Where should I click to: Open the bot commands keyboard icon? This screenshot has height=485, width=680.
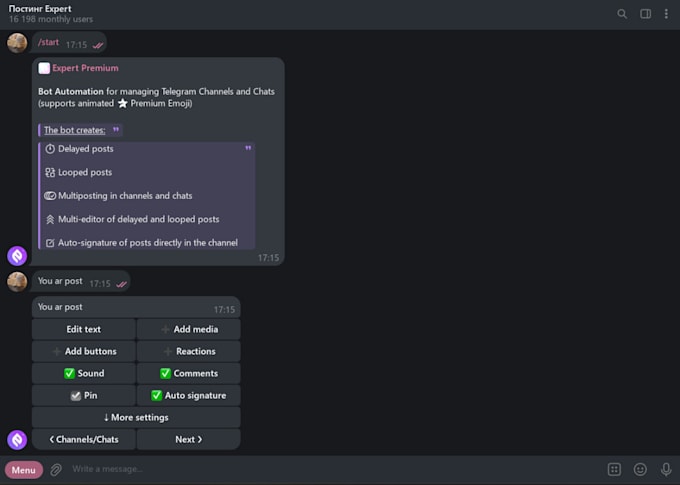(x=614, y=469)
